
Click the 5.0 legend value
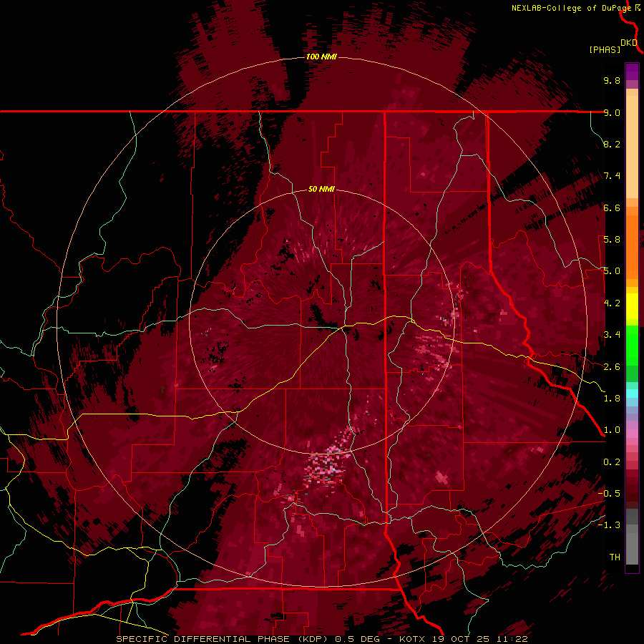coord(612,271)
